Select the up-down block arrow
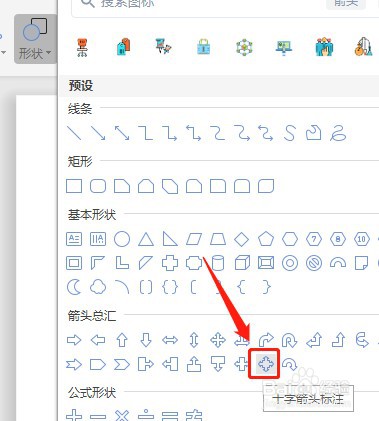Image resolution: width=379 pixels, height=421 pixels. [194, 340]
